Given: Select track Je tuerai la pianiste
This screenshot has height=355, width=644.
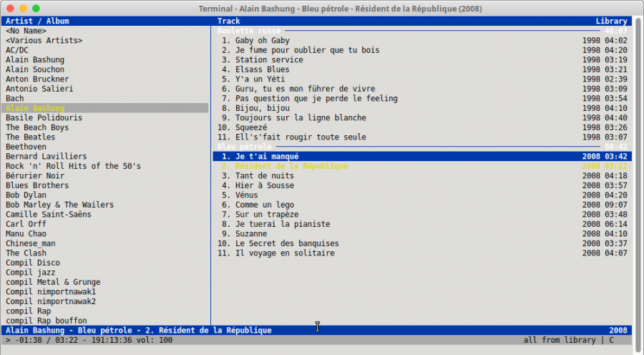Looking at the screenshot, I should pyautogui.click(x=422, y=224).
